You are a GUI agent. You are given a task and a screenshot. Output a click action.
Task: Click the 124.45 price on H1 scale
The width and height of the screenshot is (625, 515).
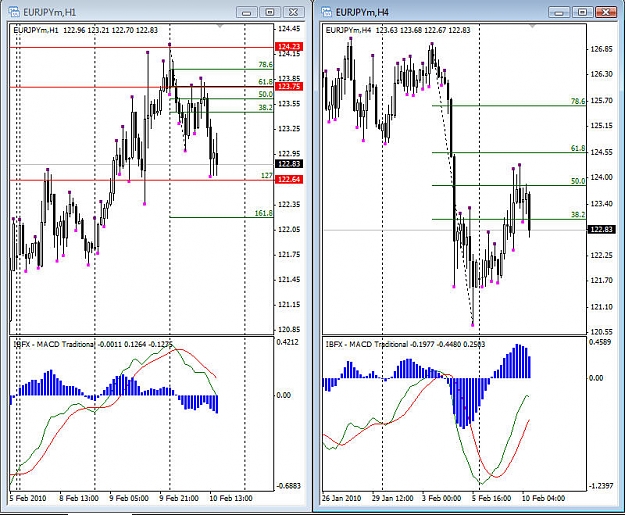[x=289, y=29]
